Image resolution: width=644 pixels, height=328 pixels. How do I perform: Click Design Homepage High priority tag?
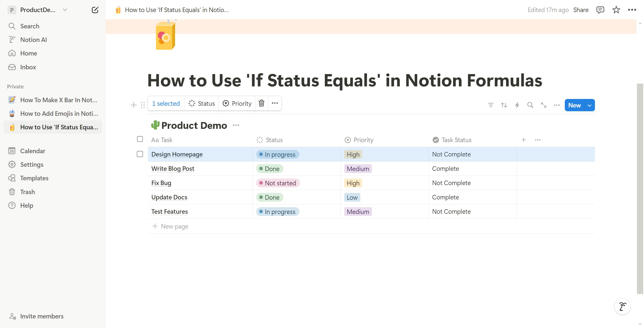click(353, 154)
